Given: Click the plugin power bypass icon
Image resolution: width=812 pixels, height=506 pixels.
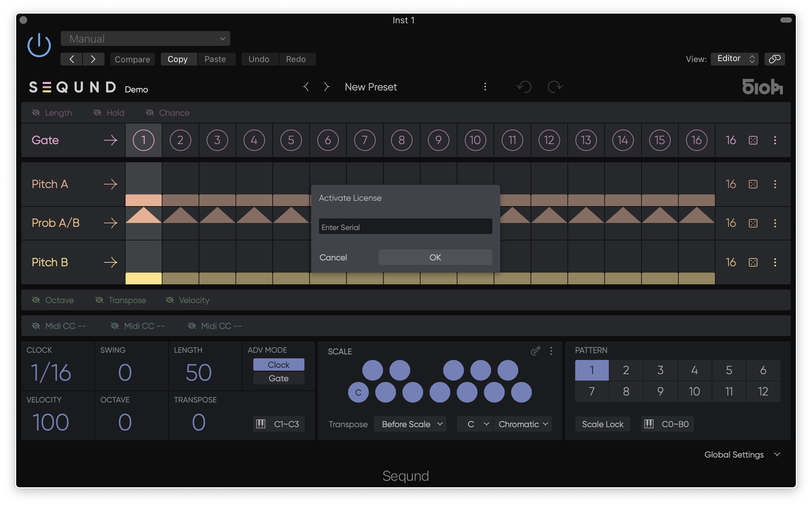Looking at the screenshot, I should (39, 45).
